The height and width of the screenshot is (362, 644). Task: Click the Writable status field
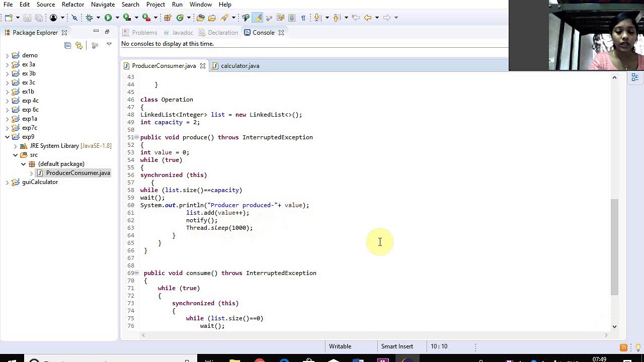pyautogui.click(x=340, y=346)
